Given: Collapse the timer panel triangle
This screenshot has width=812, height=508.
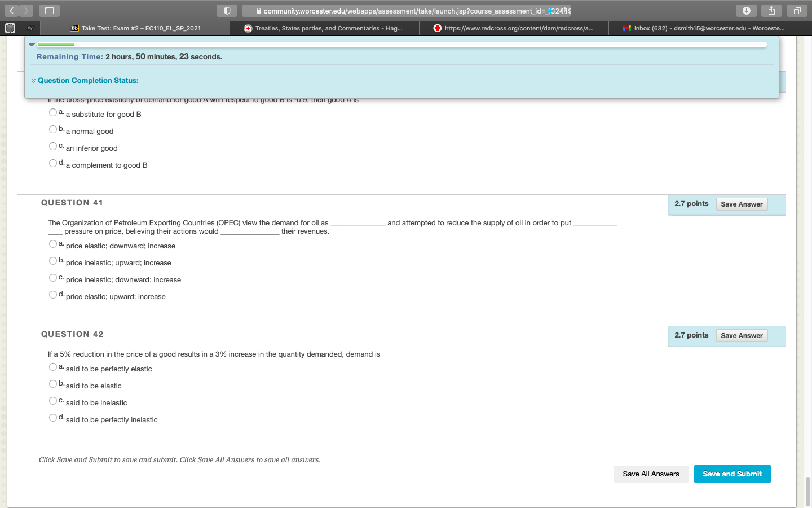Looking at the screenshot, I should (32, 45).
